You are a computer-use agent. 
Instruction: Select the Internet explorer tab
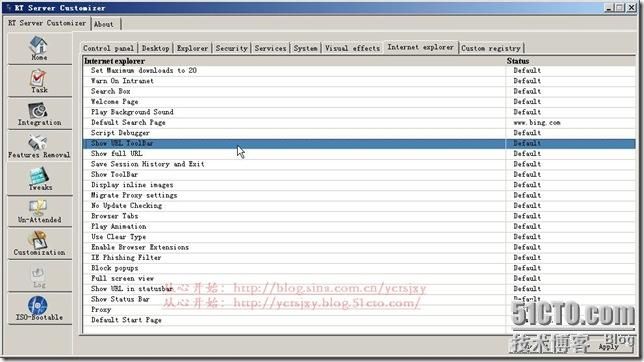click(421, 47)
